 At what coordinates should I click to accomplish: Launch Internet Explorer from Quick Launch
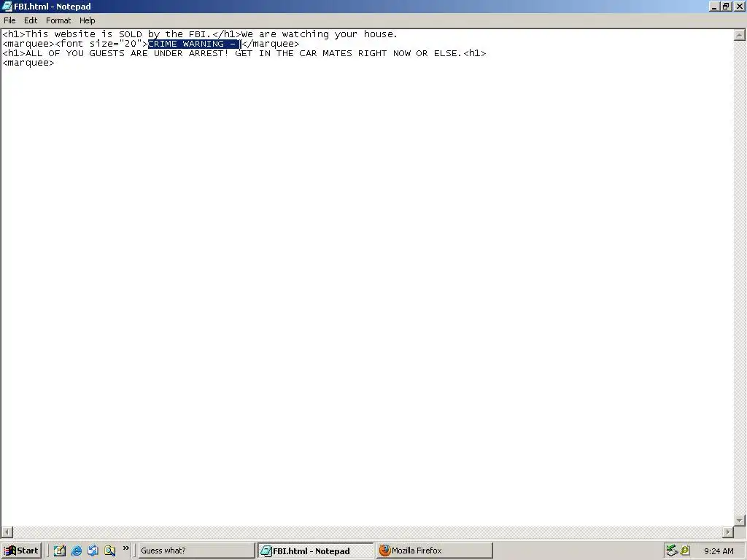(76, 551)
